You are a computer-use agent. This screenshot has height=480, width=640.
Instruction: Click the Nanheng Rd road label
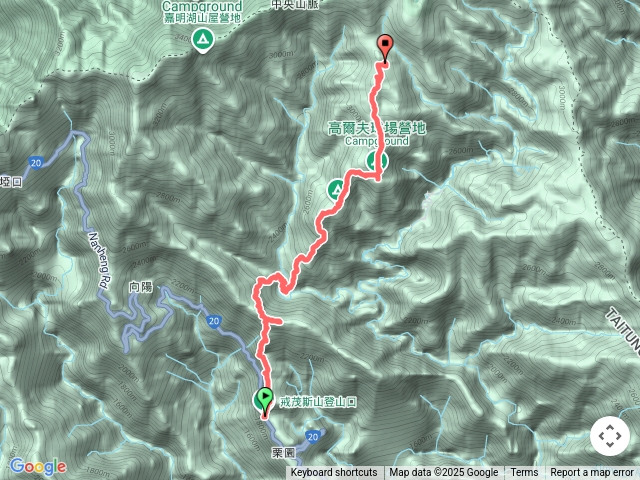(99, 260)
